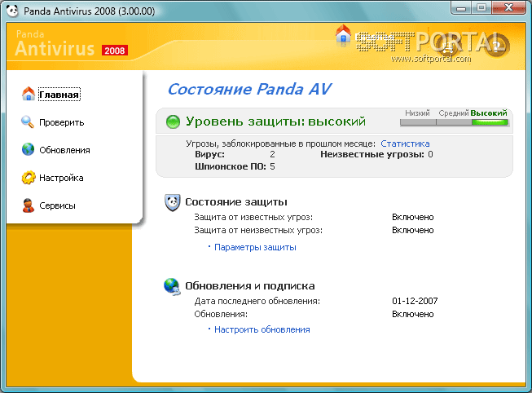Click Включено next to Защита от неизвестных угроз
This screenshot has width=532, height=393.
(412, 230)
